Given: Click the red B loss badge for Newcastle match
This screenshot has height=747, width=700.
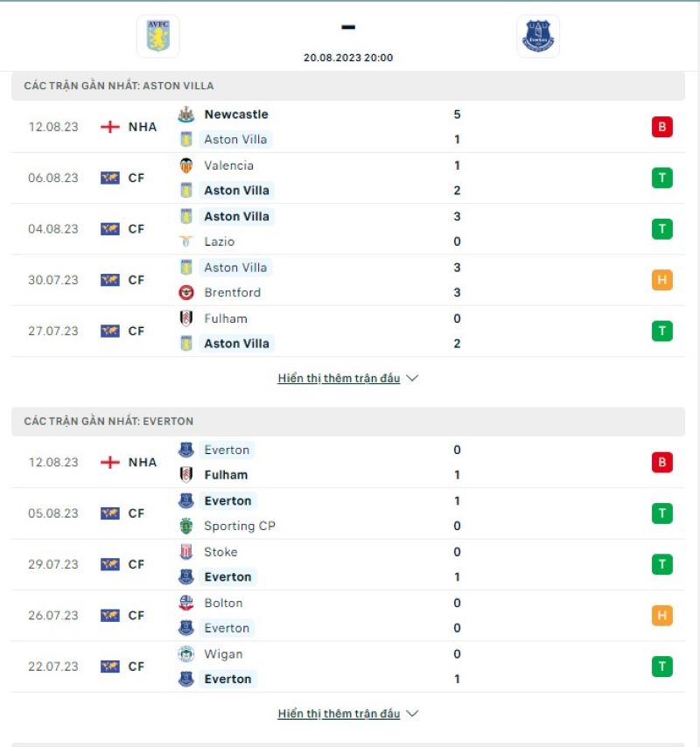Looking at the screenshot, I should [662, 126].
